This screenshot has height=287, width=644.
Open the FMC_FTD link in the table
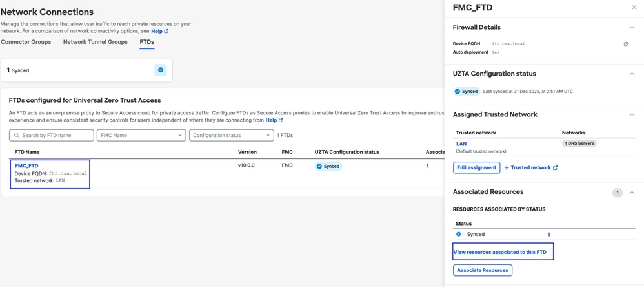click(x=26, y=165)
